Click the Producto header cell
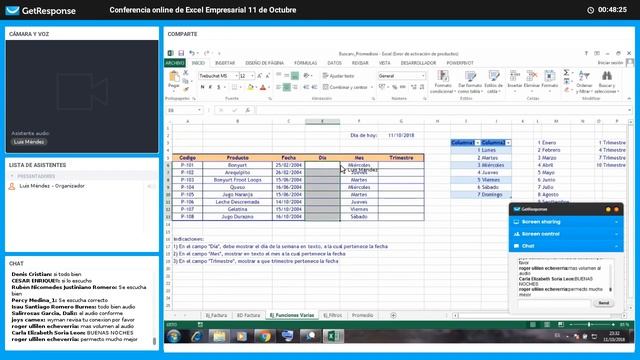This screenshot has height=360, width=640. (238, 158)
